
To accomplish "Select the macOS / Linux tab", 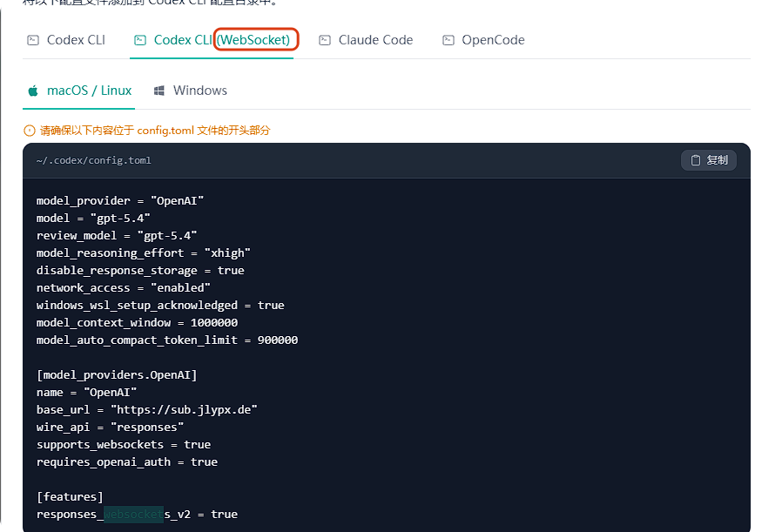I will pyautogui.click(x=80, y=91).
